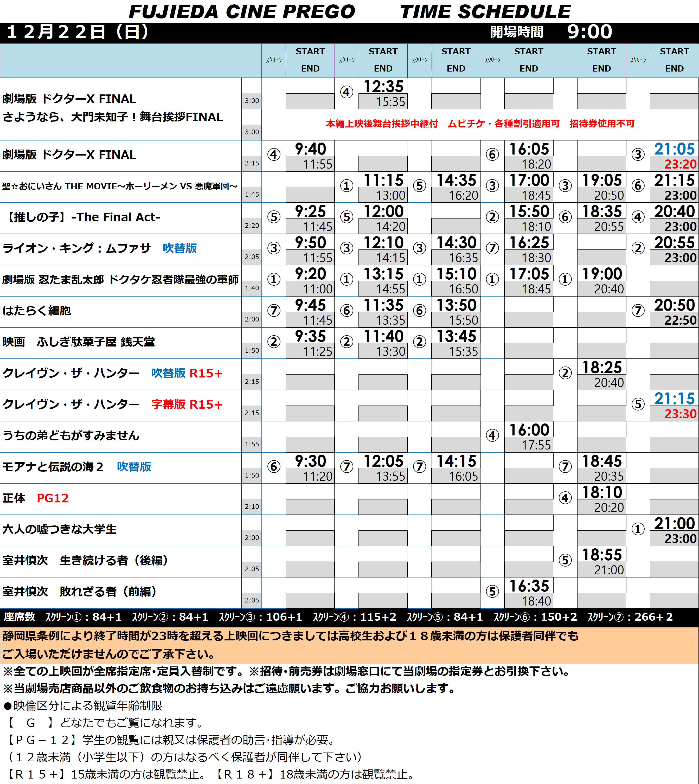Select the 16:00 うちの弟ども showtime

[x=529, y=430]
